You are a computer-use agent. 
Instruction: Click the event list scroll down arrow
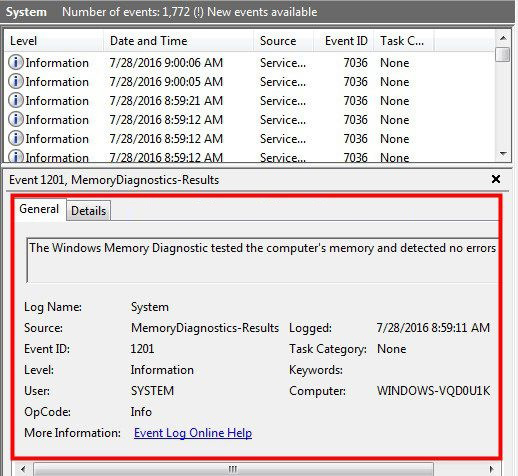tap(503, 154)
